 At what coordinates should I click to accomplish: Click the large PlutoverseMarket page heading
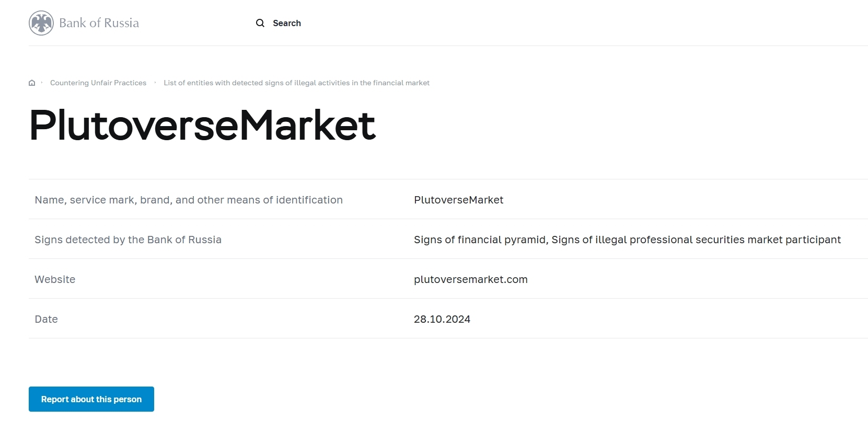[202, 126]
